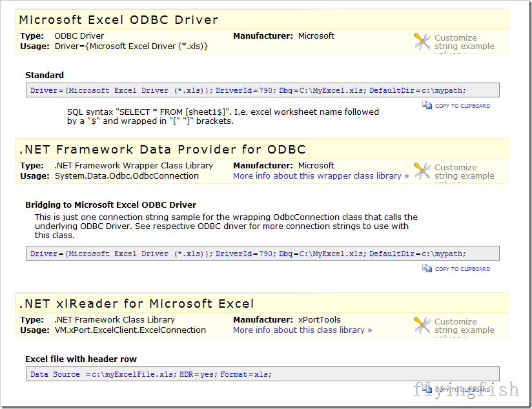Click the 'Standard' subheading

(x=45, y=75)
